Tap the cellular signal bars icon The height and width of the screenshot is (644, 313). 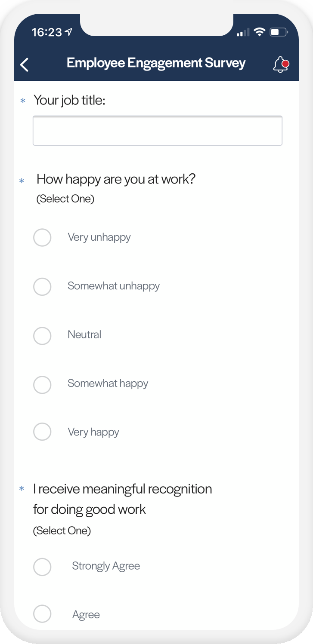(243, 33)
